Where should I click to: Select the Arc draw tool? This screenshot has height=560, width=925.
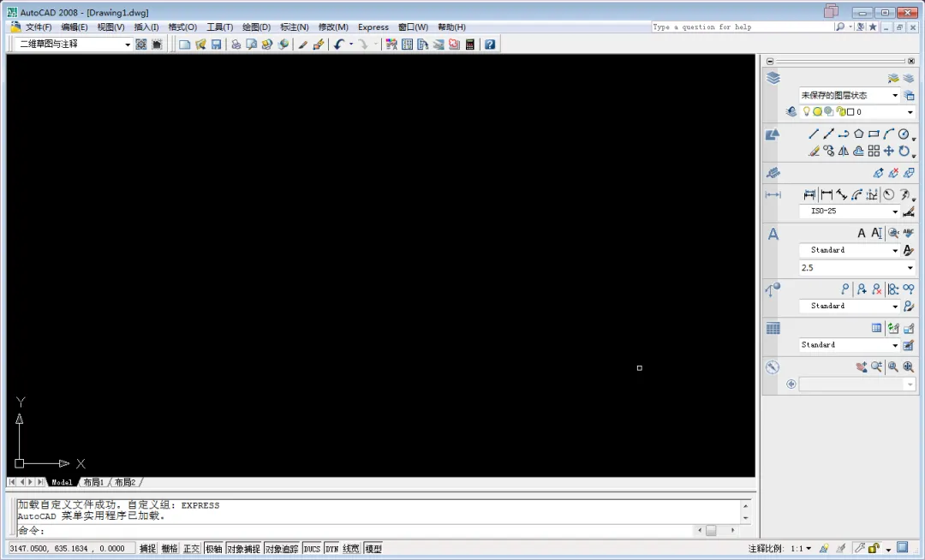click(888, 134)
